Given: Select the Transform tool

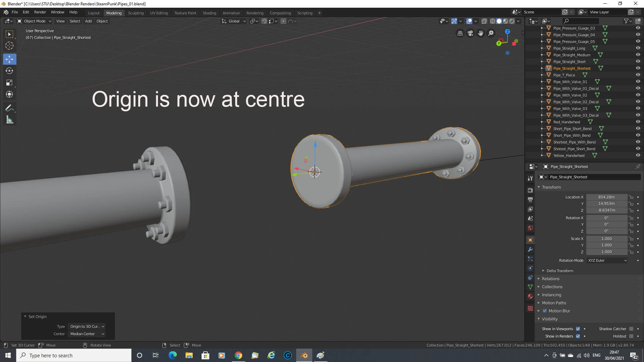Looking at the screenshot, I should click(x=9, y=94).
